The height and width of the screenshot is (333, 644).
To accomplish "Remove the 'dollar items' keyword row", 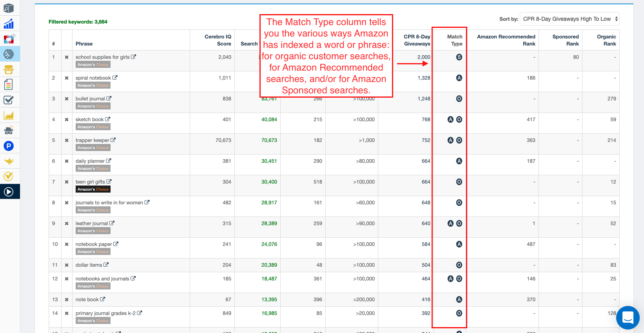I will pos(67,265).
